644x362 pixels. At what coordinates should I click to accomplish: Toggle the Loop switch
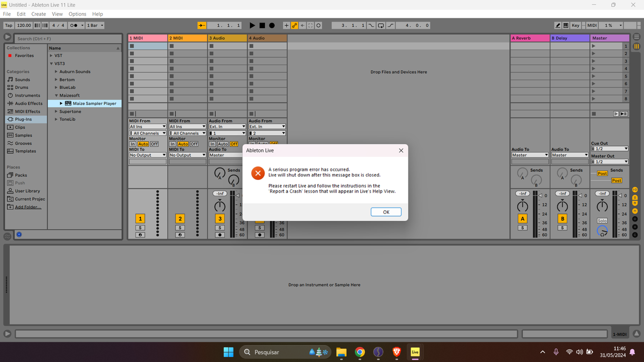click(x=381, y=25)
